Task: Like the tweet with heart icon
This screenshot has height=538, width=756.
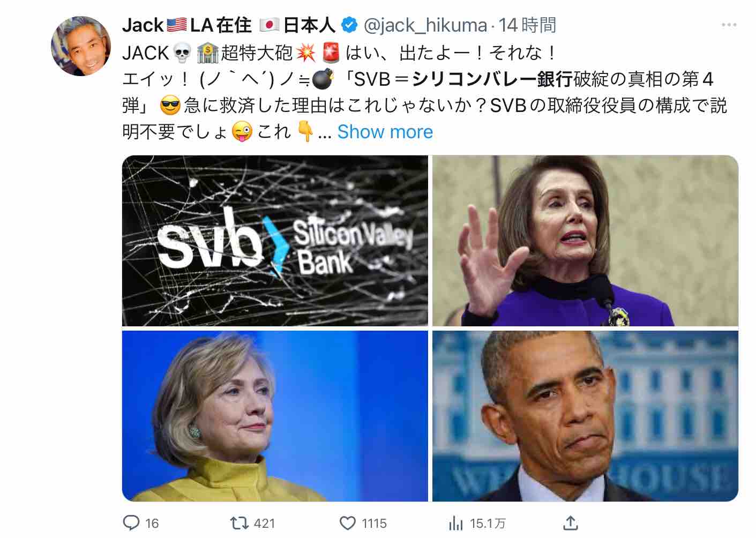Action: (348, 523)
